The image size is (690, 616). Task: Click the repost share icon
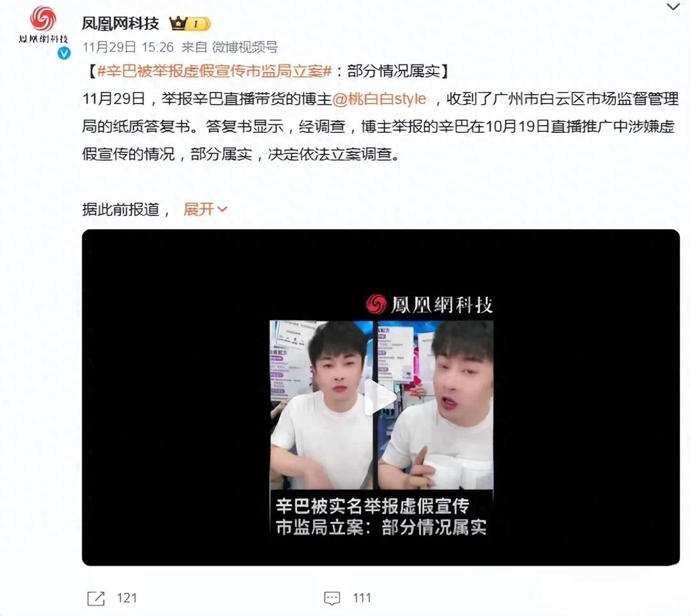pyautogui.click(x=96, y=598)
